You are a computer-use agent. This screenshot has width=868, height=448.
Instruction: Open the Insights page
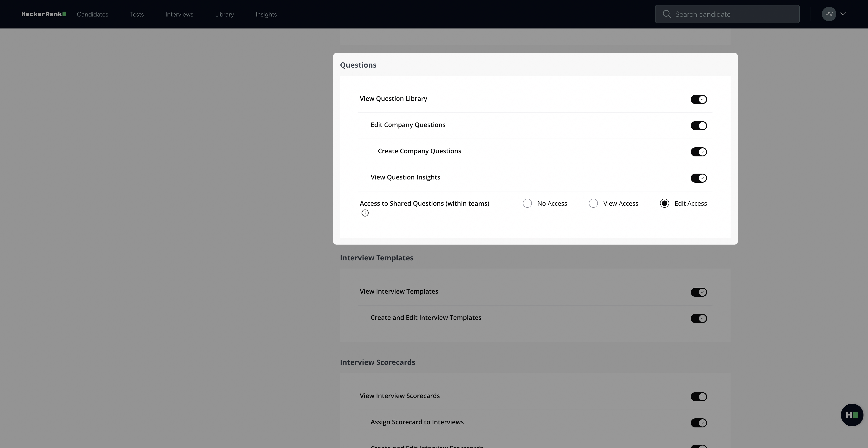point(266,14)
